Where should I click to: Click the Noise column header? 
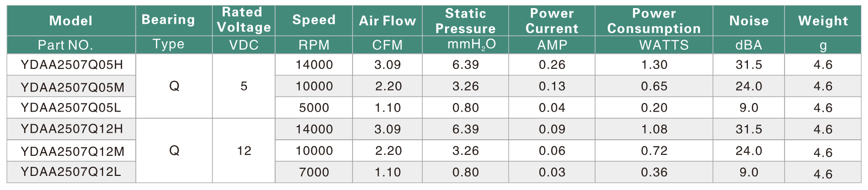click(749, 21)
